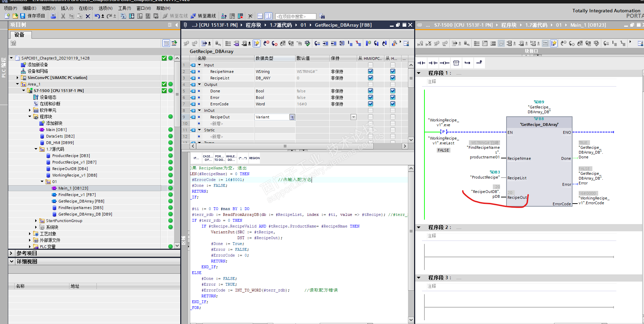
Task: Insert REGION snippet in SCL editor
Action: [254, 158]
